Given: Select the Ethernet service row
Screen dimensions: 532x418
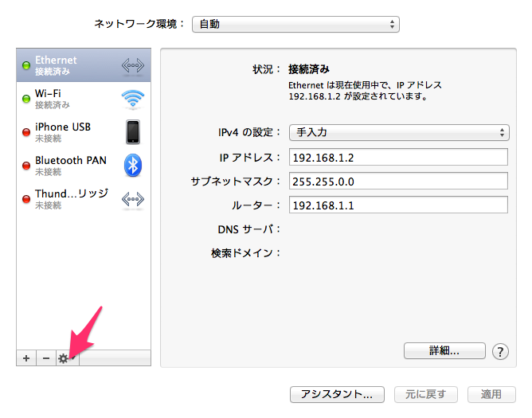Looking at the screenshot, I should [84, 65].
